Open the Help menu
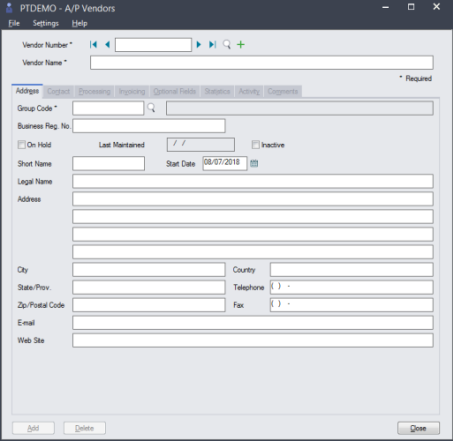The height and width of the screenshot is (441, 453). point(80,23)
